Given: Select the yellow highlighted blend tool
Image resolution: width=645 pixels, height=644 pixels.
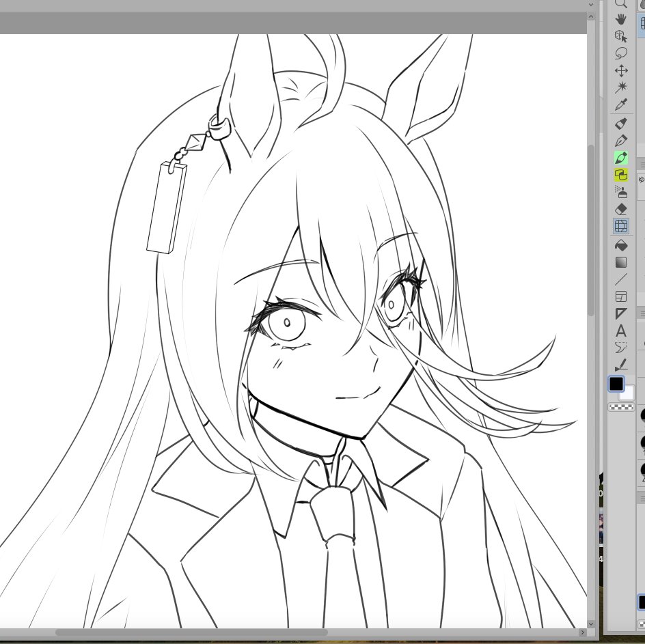Looking at the screenshot, I should [x=620, y=175].
